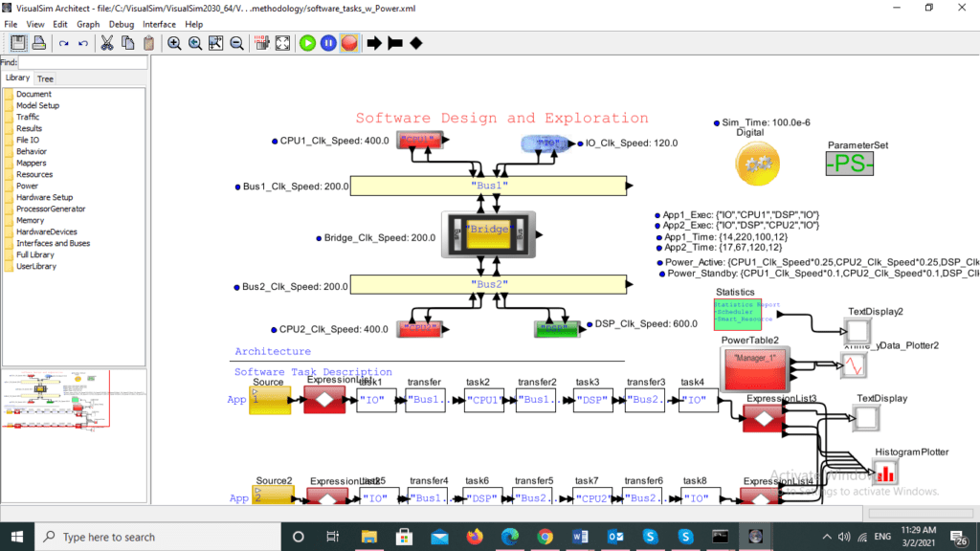The width and height of the screenshot is (980, 551).
Task: Open Firefox from the Windows taskbar
Action: coord(474,537)
